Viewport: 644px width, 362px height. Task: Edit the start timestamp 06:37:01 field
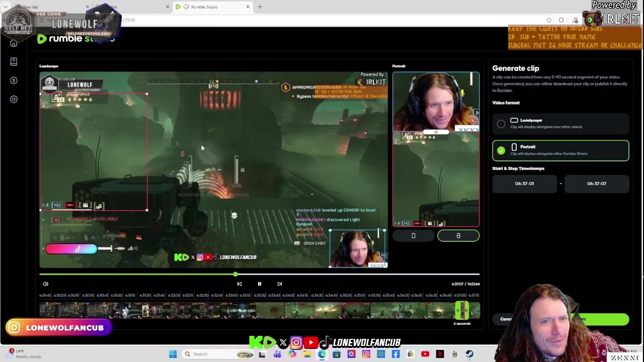tap(525, 184)
